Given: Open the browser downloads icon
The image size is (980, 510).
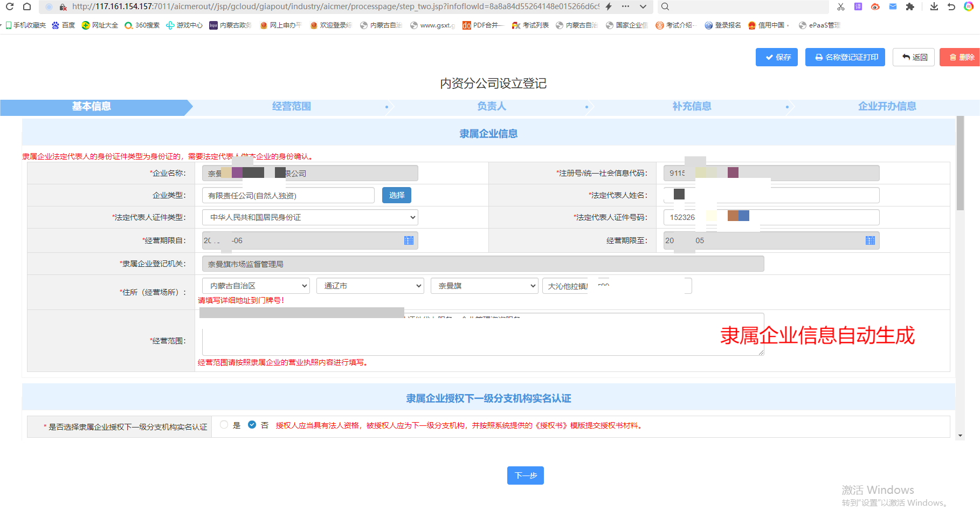Looking at the screenshot, I should [x=934, y=6].
